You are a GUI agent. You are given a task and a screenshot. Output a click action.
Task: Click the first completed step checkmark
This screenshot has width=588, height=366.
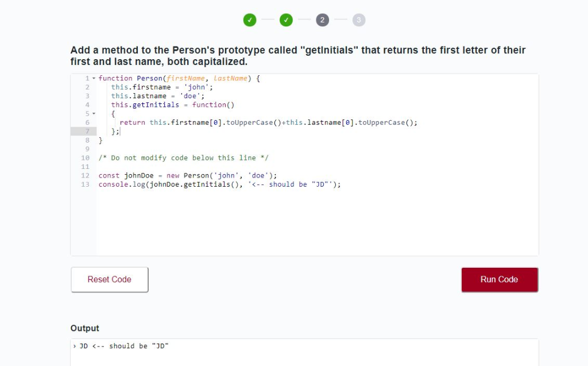click(250, 19)
